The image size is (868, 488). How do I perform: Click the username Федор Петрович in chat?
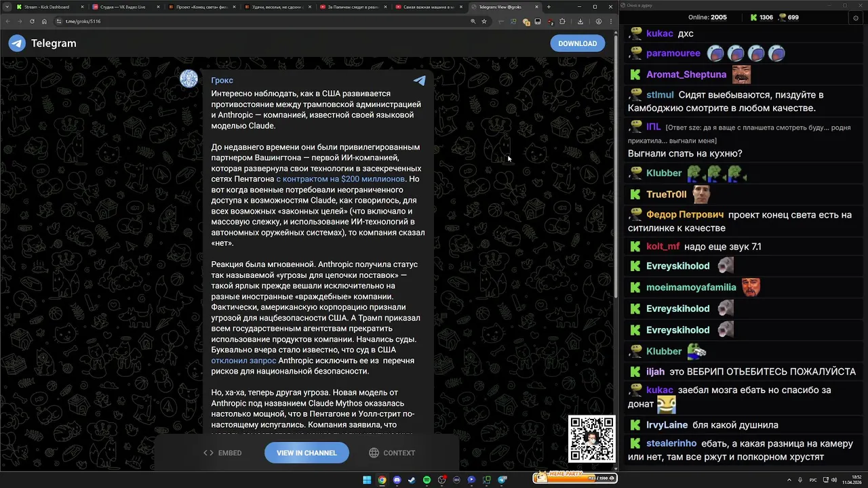pos(685,215)
